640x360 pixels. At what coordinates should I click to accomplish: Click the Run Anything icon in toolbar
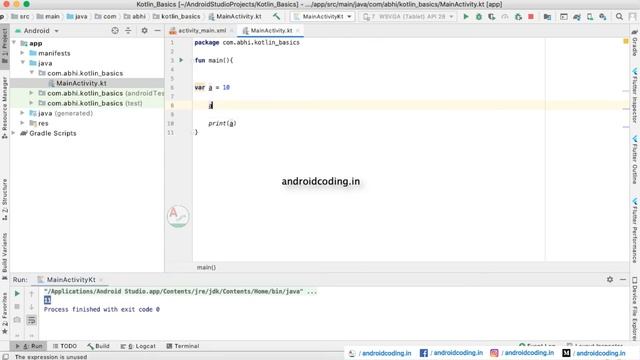click(x=564, y=17)
